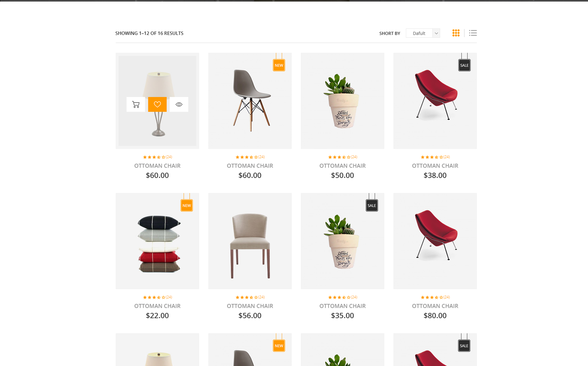
Task: Click NEW badge on the gray chair
Action: tap(279, 65)
